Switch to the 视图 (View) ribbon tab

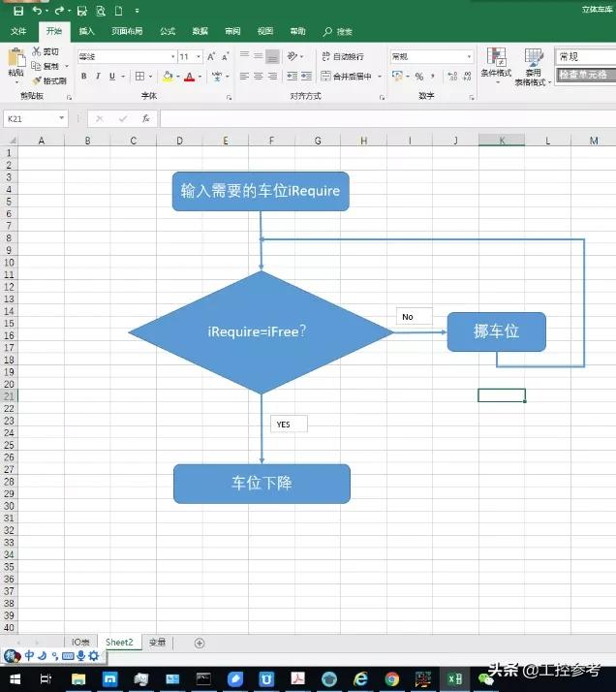pos(265,31)
